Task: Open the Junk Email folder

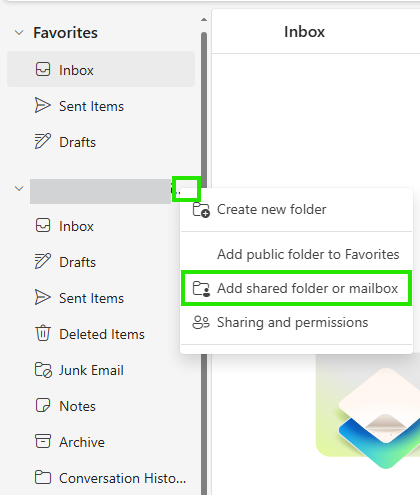Action: click(x=91, y=370)
